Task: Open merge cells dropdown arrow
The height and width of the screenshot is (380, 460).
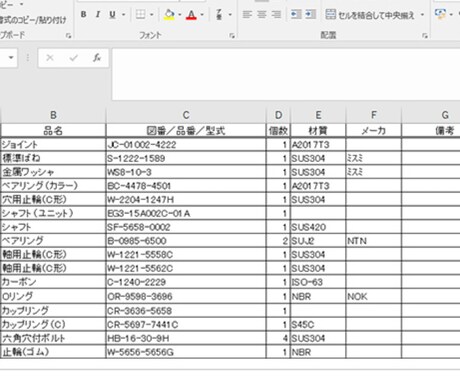Action: tap(422, 15)
